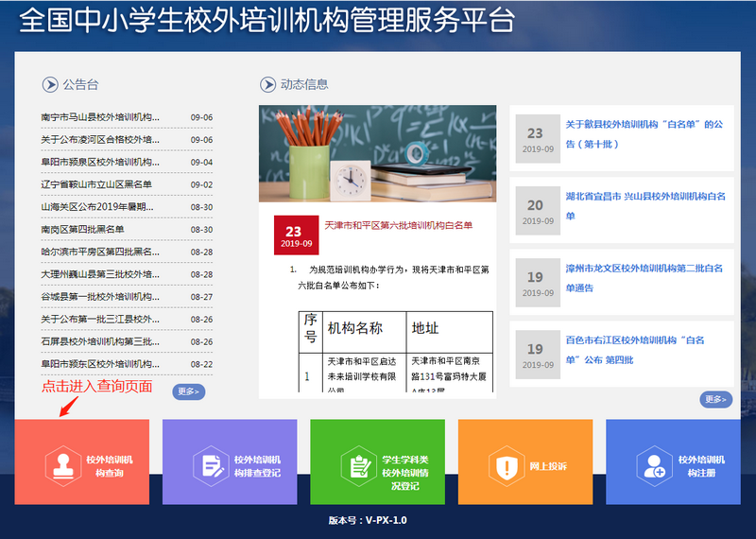Open news 关于歙县校外培训机构"白名单"的公告

(644, 134)
